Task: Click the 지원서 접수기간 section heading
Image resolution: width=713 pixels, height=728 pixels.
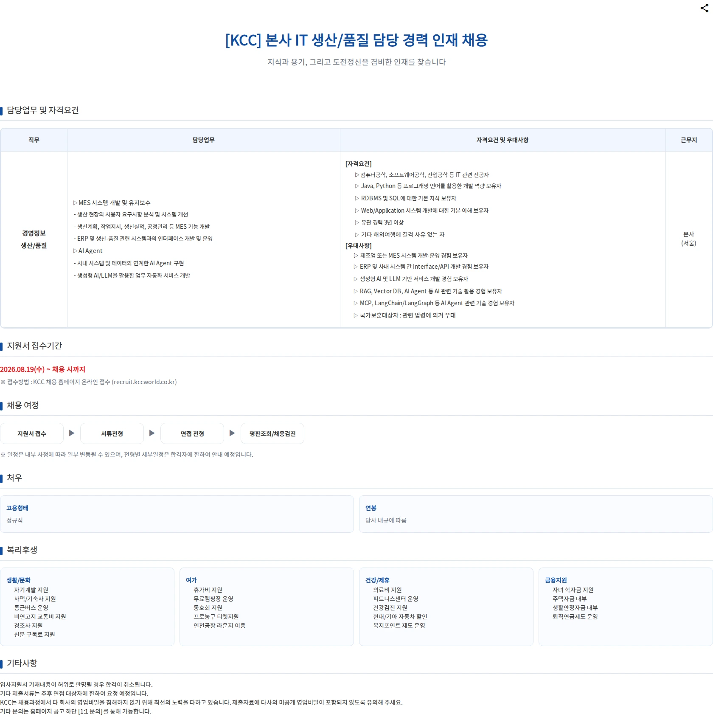Action: tap(34, 346)
